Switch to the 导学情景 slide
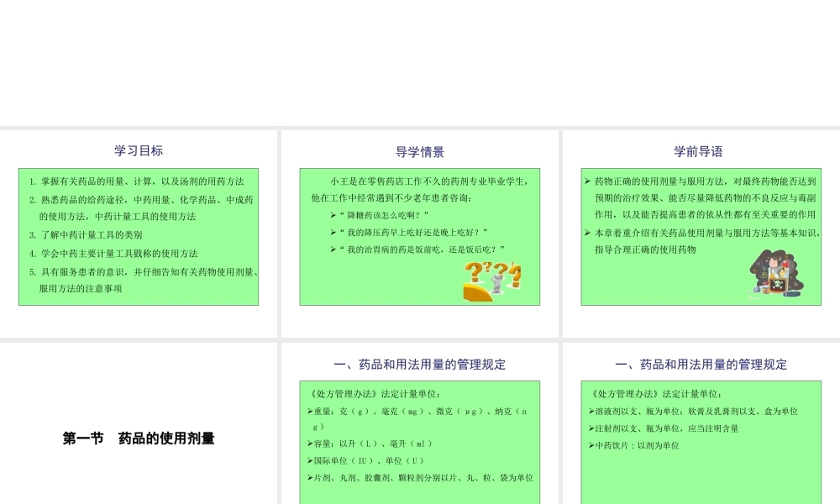The image size is (840, 504). tap(419, 152)
